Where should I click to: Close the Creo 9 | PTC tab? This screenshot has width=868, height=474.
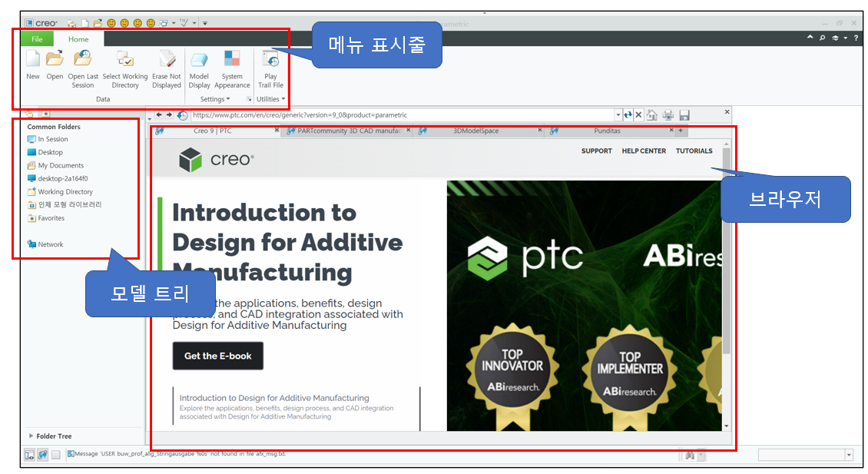277,130
